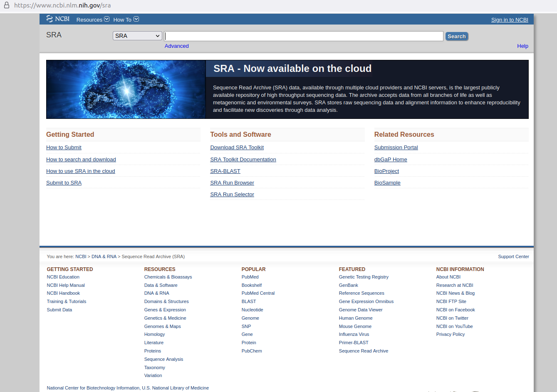Open GenBank featured link
Image resolution: width=557 pixels, height=392 pixels.
point(349,285)
